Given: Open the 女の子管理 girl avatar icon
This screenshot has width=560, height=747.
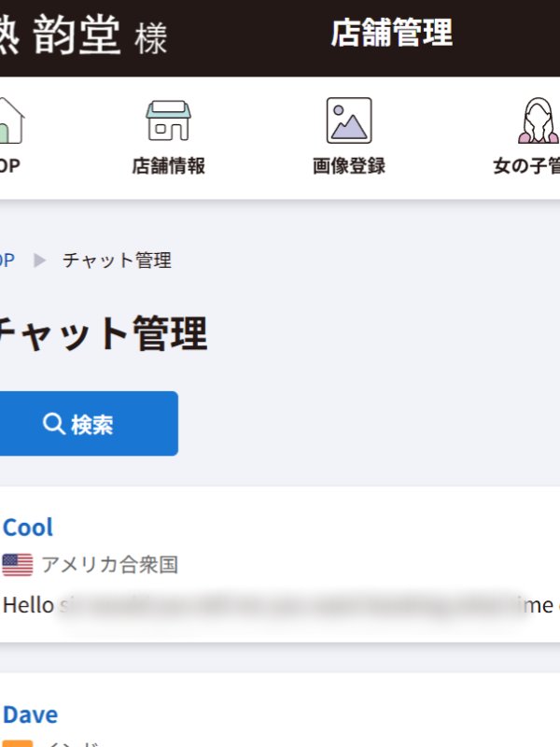Looking at the screenshot, I should tap(539, 121).
